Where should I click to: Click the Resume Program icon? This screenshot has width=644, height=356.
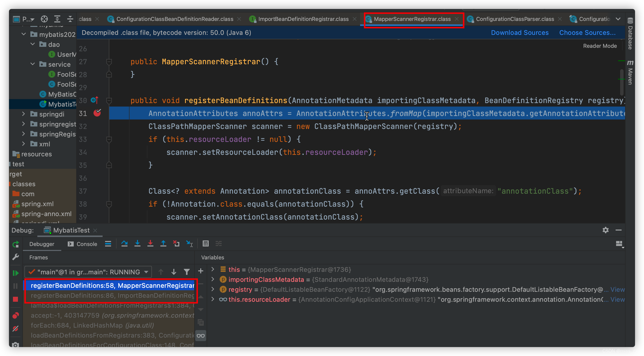click(15, 273)
